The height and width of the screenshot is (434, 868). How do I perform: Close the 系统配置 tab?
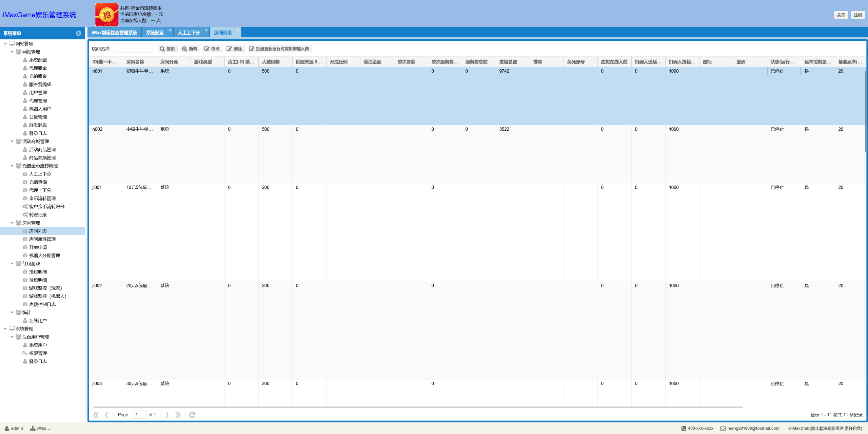coord(170,30)
